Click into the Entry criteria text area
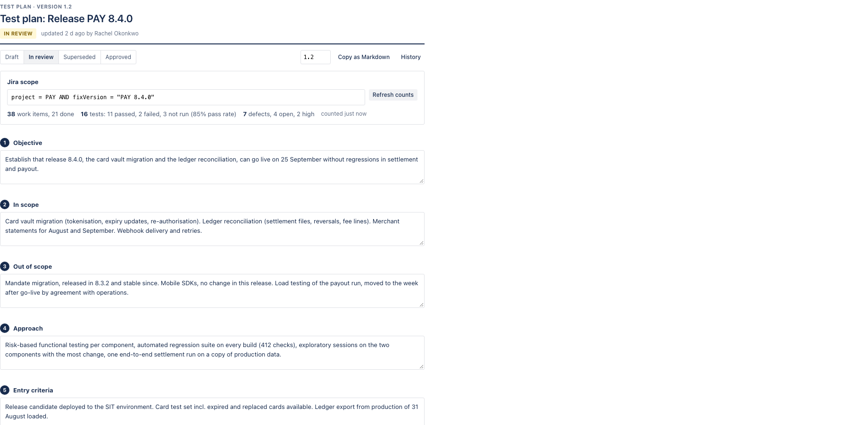The width and height of the screenshot is (868, 425). 212,411
